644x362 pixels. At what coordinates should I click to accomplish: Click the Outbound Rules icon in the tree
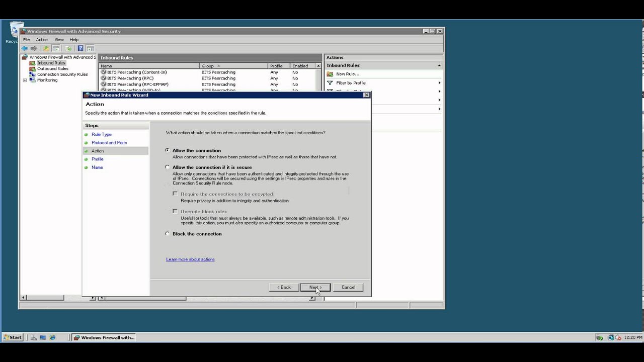(x=32, y=68)
